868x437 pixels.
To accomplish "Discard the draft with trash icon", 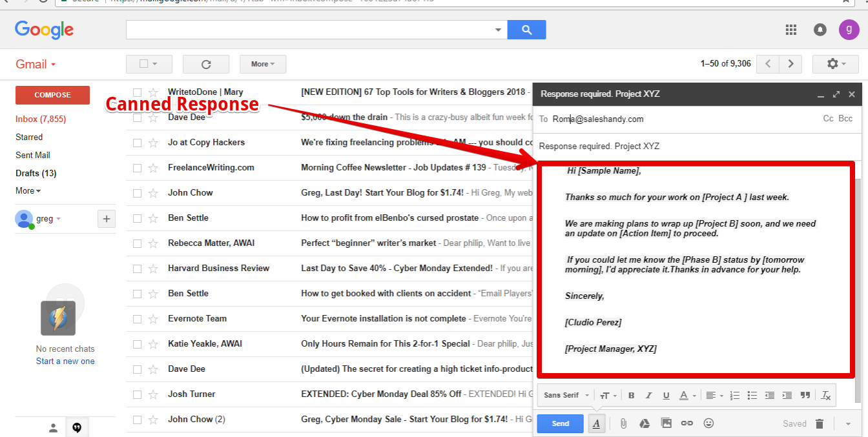I will pyautogui.click(x=820, y=424).
